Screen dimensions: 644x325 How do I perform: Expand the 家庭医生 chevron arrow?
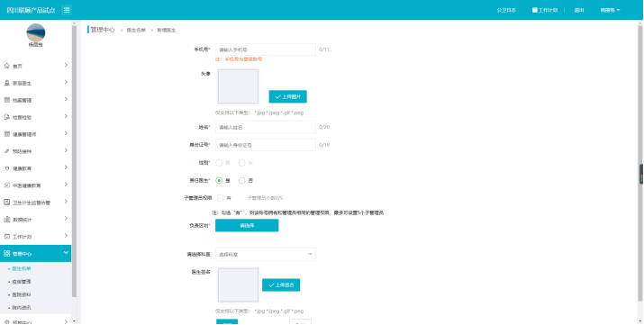pos(66,82)
